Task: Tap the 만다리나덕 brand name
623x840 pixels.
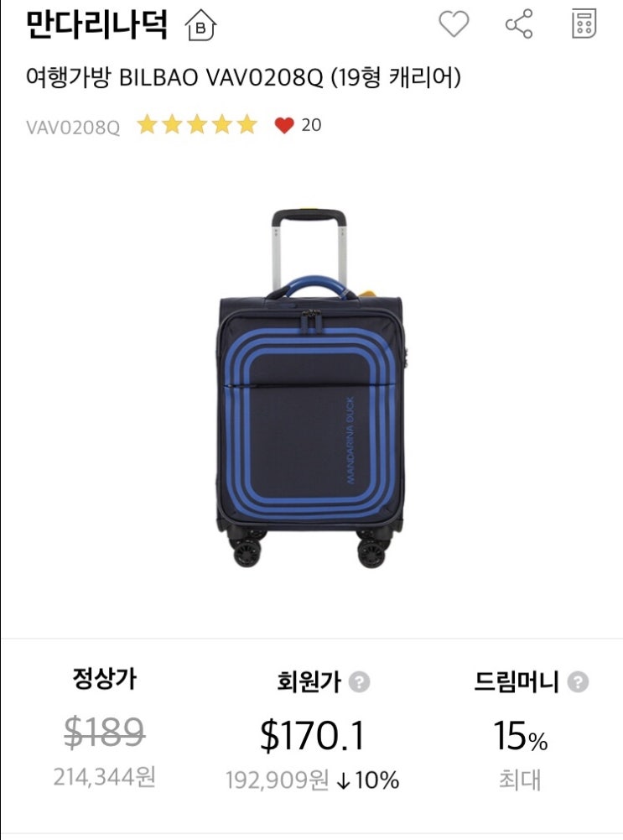Action: click(x=97, y=24)
